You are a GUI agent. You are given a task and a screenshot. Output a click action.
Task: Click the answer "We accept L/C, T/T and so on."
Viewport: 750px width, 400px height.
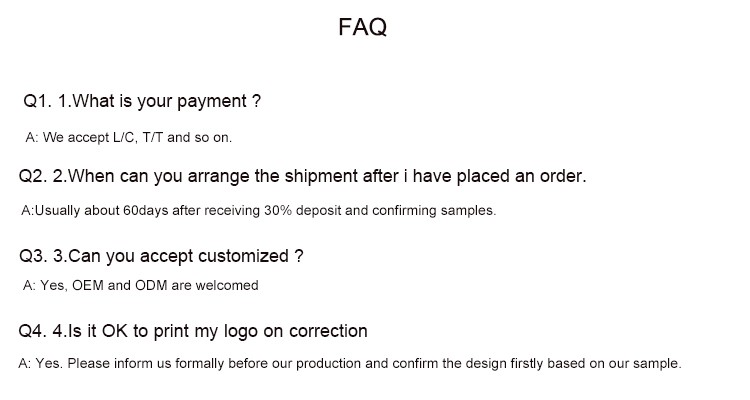(128, 137)
